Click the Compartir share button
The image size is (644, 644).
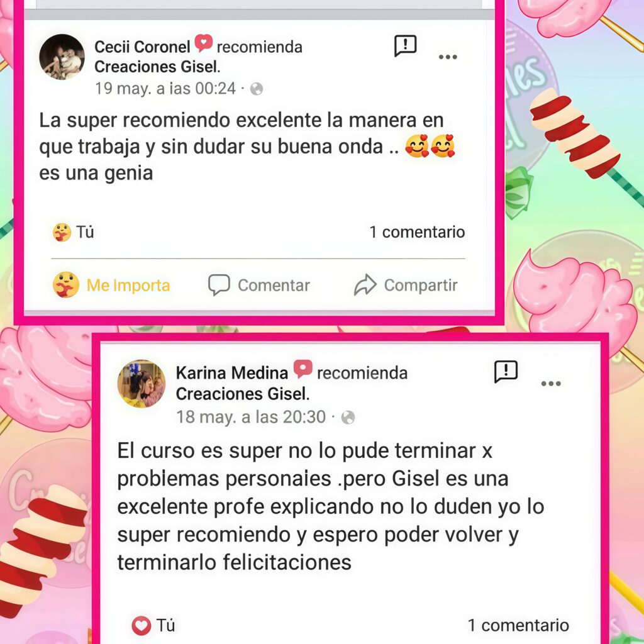tap(406, 285)
